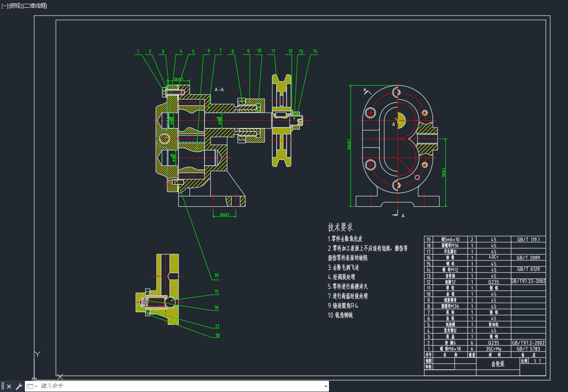Select the 技术要求 heading text
This screenshot has height=392, width=568.
point(340,227)
